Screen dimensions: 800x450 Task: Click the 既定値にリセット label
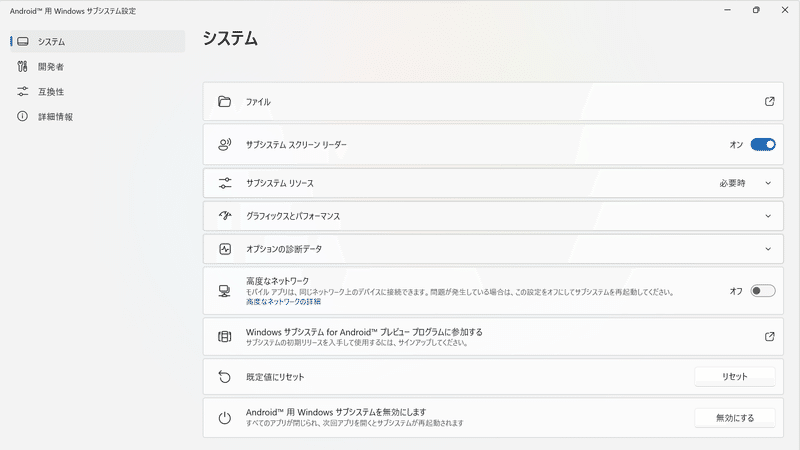click(x=275, y=377)
